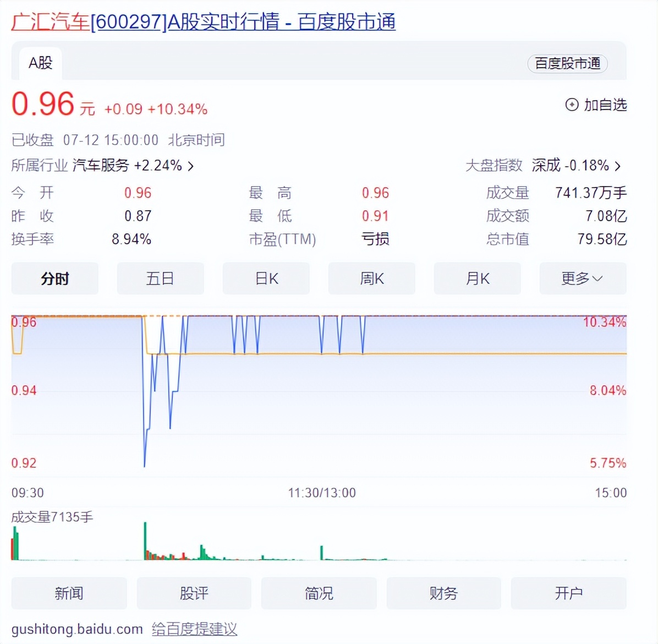Click the 给百度提建议 feedback link

pyautogui.click(x=194, y=629)
